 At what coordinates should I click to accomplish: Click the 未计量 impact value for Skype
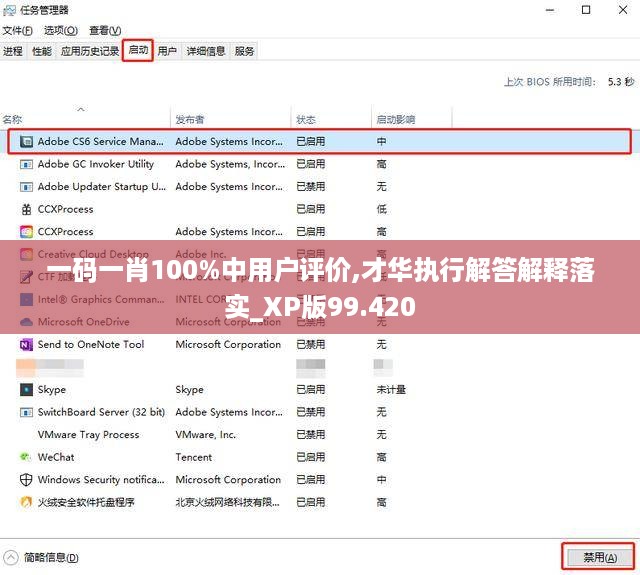click(x=391, y=390)
